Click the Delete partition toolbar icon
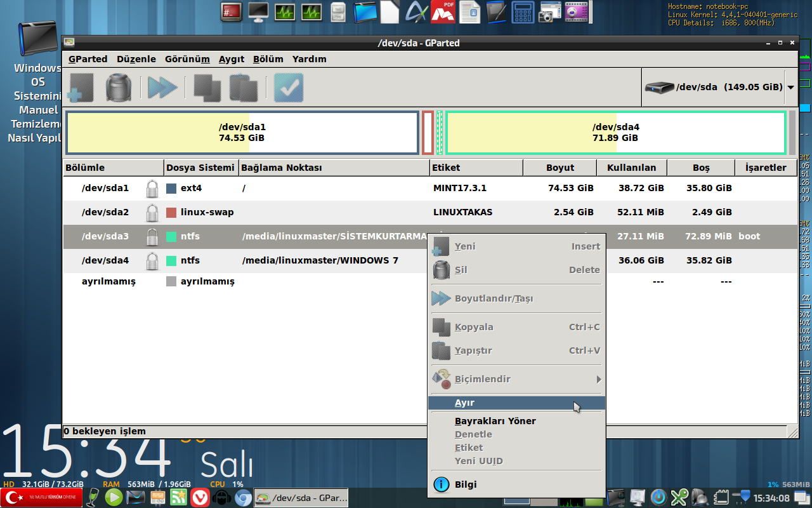The height and width of the screenshot is (508, 812). point(119,88)
